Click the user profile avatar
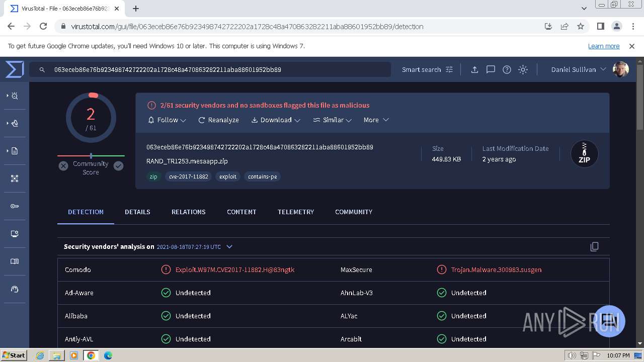Image resolution: width=644 pixels, height=362 pixels. 621,69
